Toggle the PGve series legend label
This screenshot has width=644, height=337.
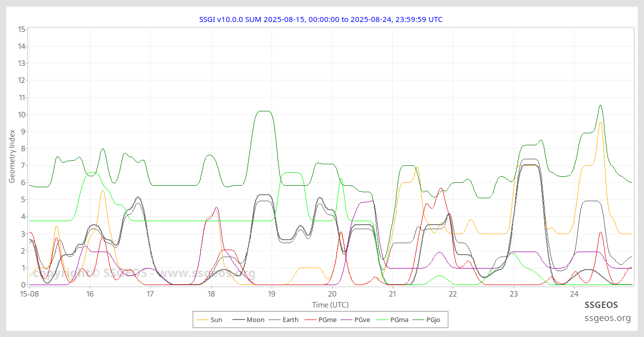coord(362,320)
